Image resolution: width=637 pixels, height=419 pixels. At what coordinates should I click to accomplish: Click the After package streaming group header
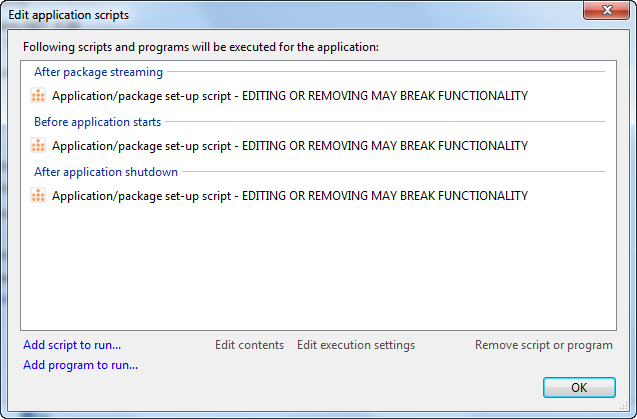point(98,72)
